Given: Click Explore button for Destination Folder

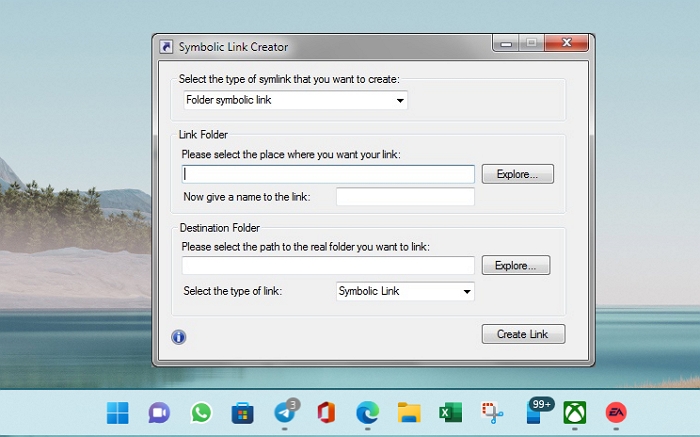Looking at the screenshot, I should coord(516,266).
